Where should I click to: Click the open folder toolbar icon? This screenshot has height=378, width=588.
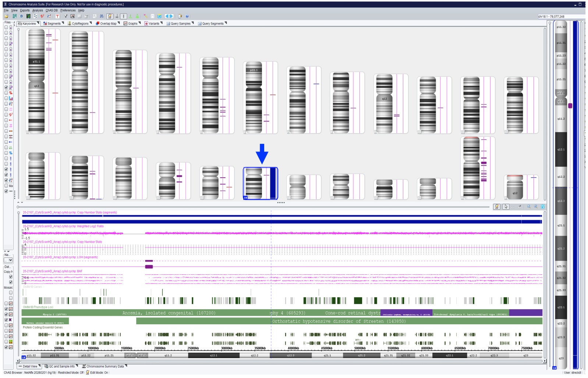(6, 16)
